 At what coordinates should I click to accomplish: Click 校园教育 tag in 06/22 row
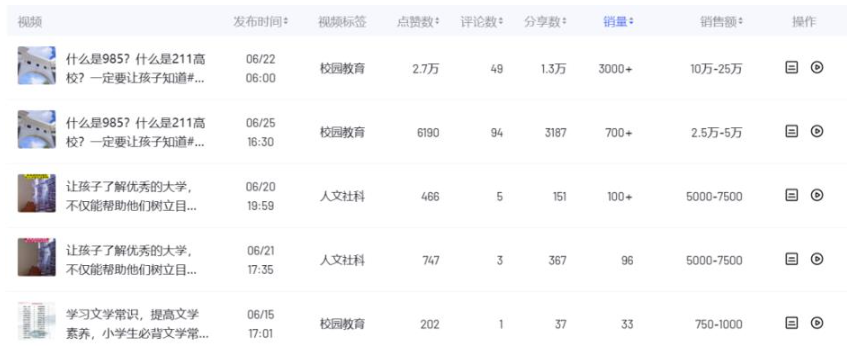tap(342, 69)
